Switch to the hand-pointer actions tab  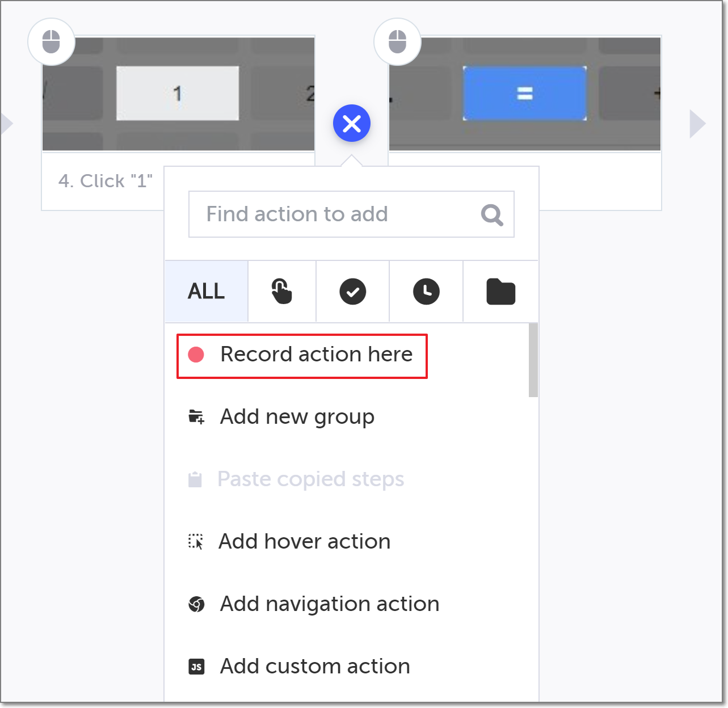[x=281, y=292]
